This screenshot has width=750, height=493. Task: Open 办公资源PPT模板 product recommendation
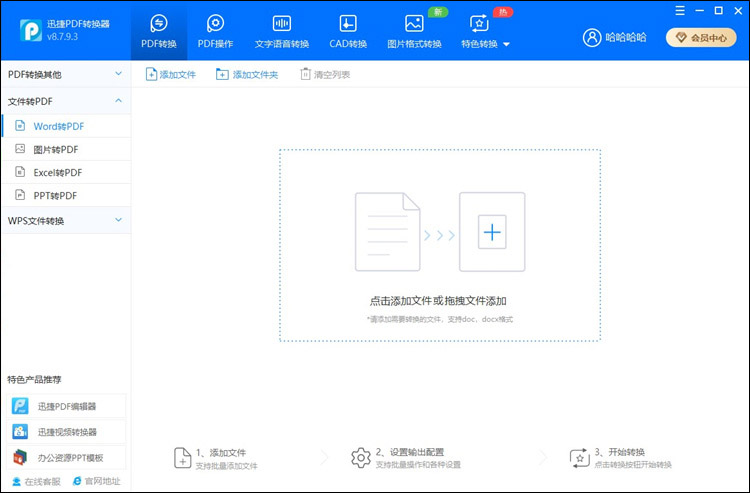tap(66, 458)
